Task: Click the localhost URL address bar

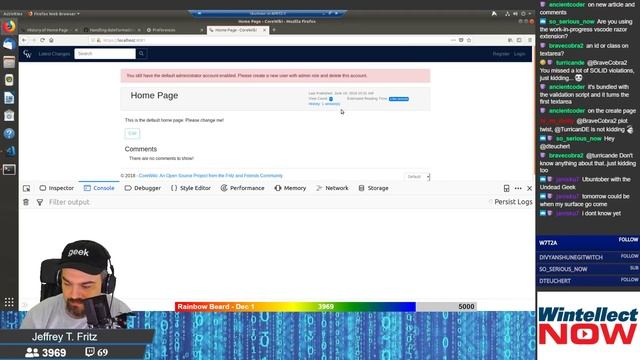Action: tap(269, 40)
